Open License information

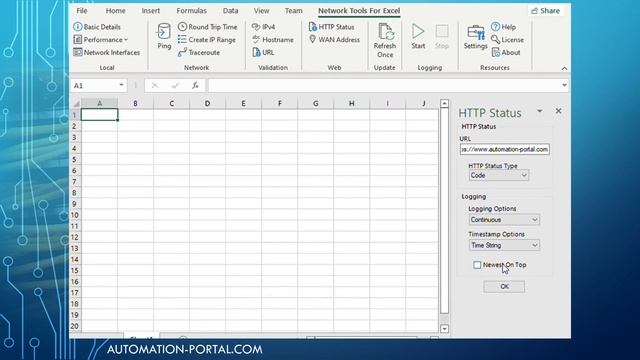click(507, 40)
